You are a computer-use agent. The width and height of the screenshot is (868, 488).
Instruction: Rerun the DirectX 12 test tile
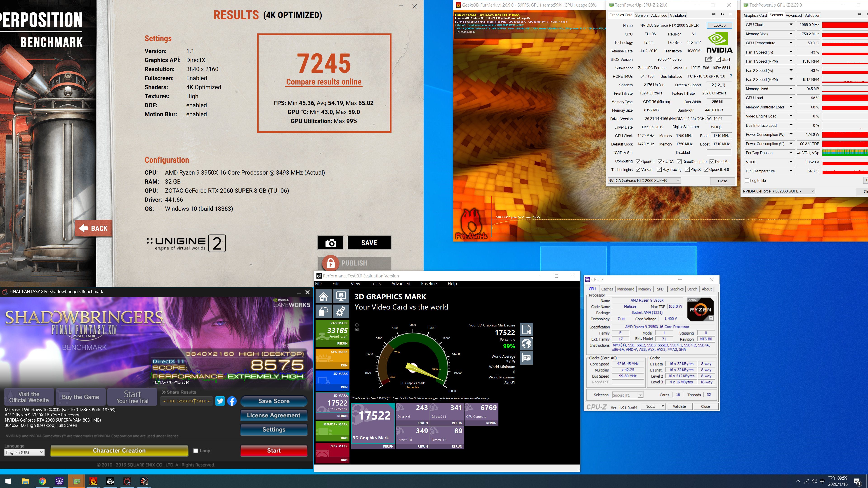pos(457,446)
